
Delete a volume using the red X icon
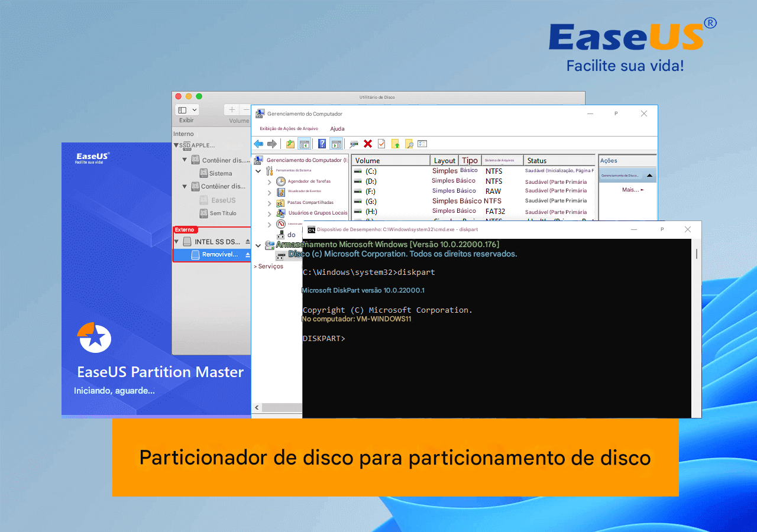tap(367, 144)
